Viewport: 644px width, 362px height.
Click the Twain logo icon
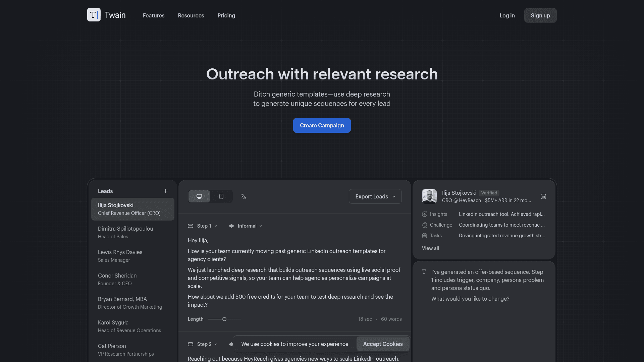[x=94, y=15]
